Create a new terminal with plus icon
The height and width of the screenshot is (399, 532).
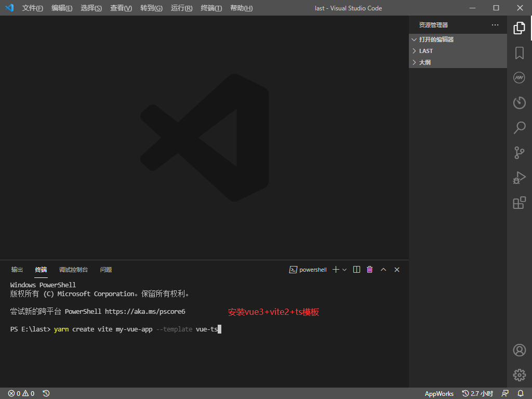pyautogui.click(x=336, y=270)
